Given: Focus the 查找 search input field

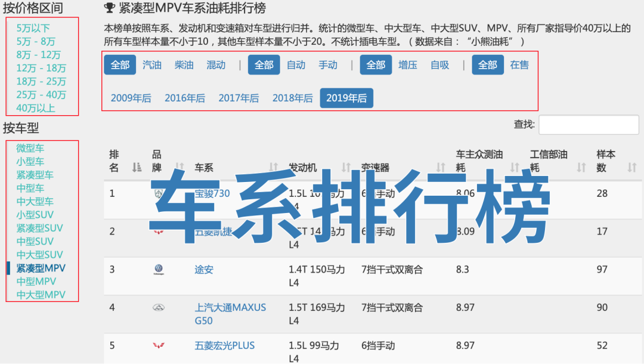Looking at the screenshot, I should (x=589, y=125).
